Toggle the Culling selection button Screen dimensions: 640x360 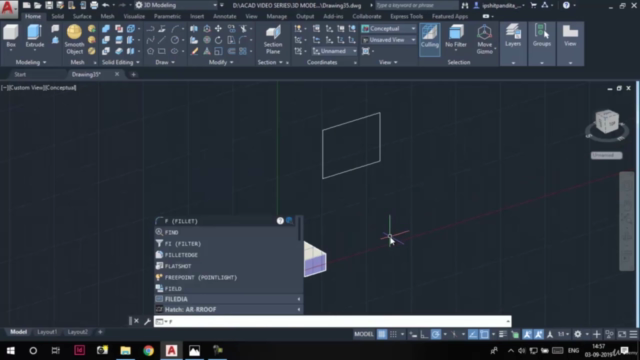[x=429, y=39]
